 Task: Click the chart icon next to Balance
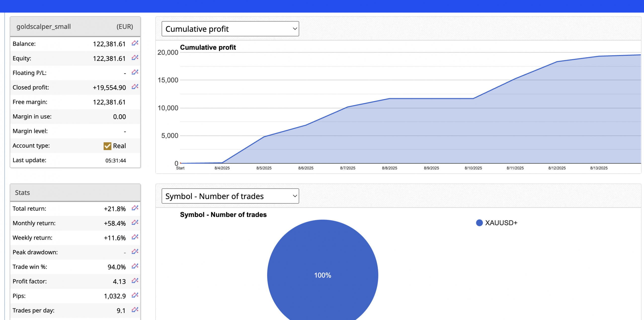point(135,43)
